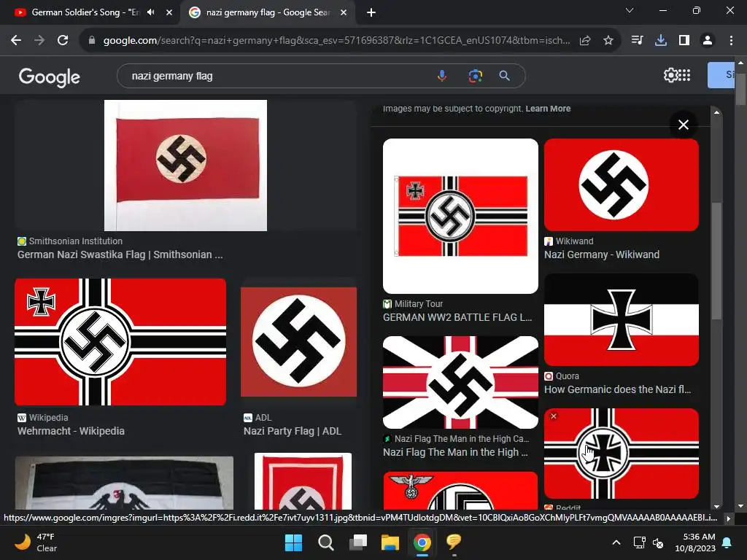Open Chrome three-dot menu
The height and width of the screenshot is (560, 747).
coord(731,41)
